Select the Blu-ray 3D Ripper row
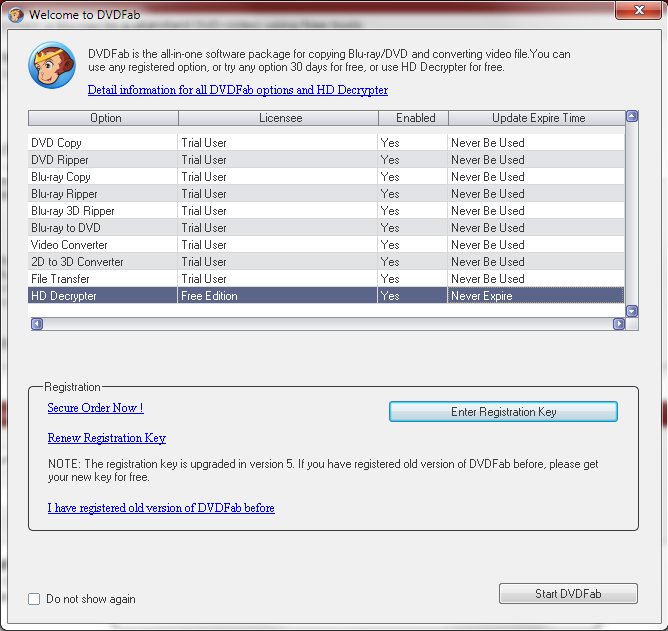668x631 pixels. 326,211
